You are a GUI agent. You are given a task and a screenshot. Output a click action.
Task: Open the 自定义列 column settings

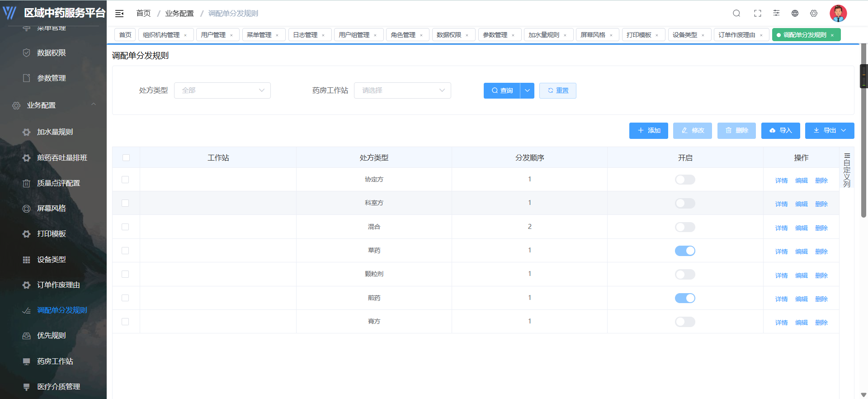(847, 170)
